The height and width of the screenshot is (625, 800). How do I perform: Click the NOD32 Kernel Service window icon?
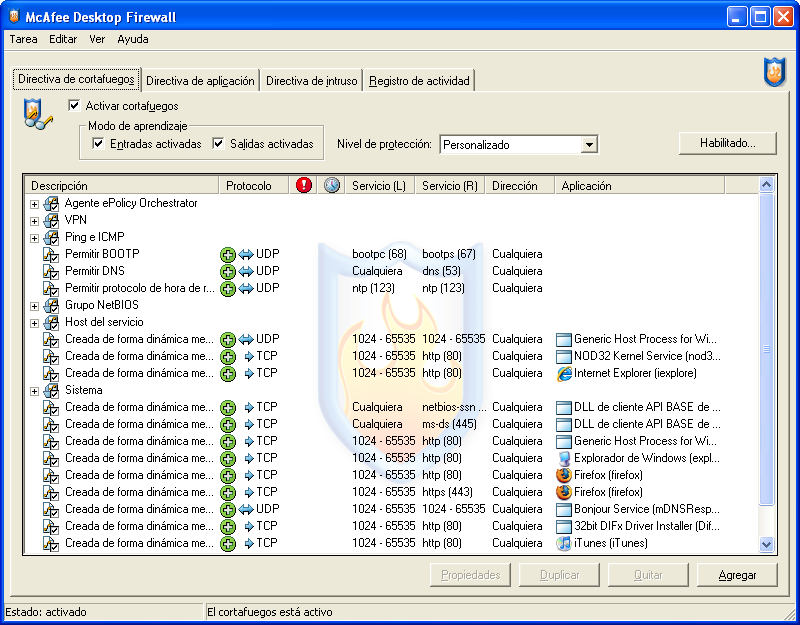tap(564, 356)
